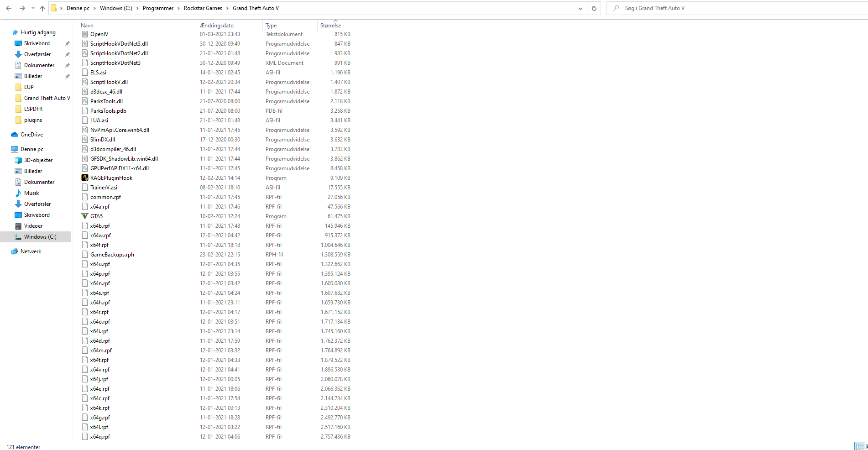Screen dimensions: 868x450
Task: Select the file x64w.rpf
Action: point(100,235)
